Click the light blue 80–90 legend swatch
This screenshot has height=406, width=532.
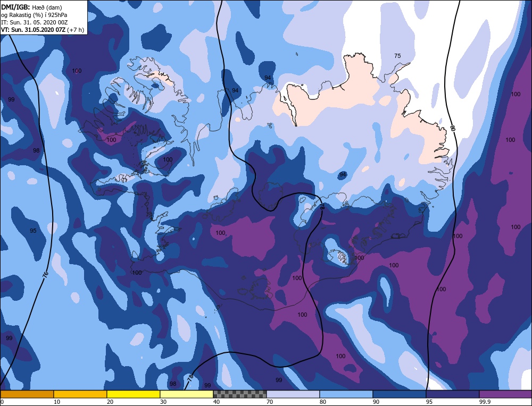click(x=346, y=394)
